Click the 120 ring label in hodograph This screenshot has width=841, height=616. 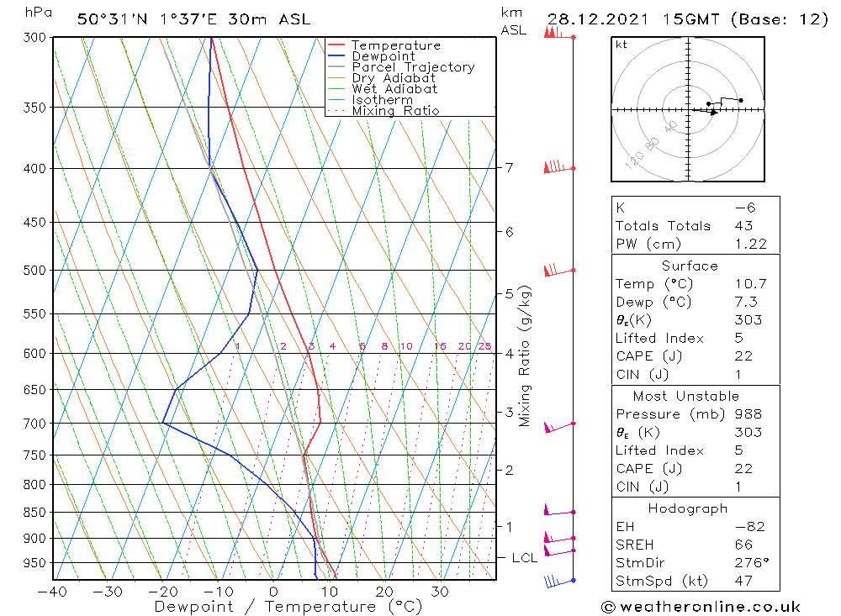point(634,161)
